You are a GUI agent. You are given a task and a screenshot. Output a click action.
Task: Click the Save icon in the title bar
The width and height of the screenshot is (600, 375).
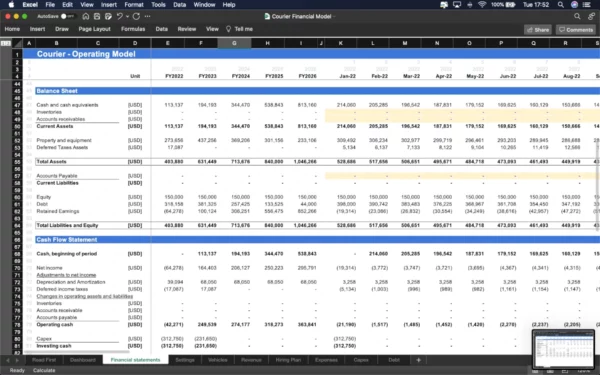(x=97, y=16)
